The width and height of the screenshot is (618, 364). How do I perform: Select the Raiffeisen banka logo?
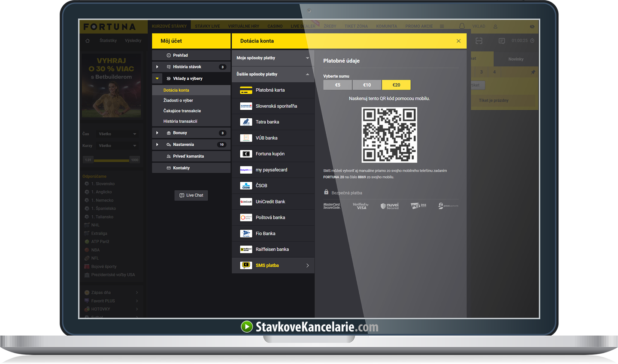click(246, 250)
